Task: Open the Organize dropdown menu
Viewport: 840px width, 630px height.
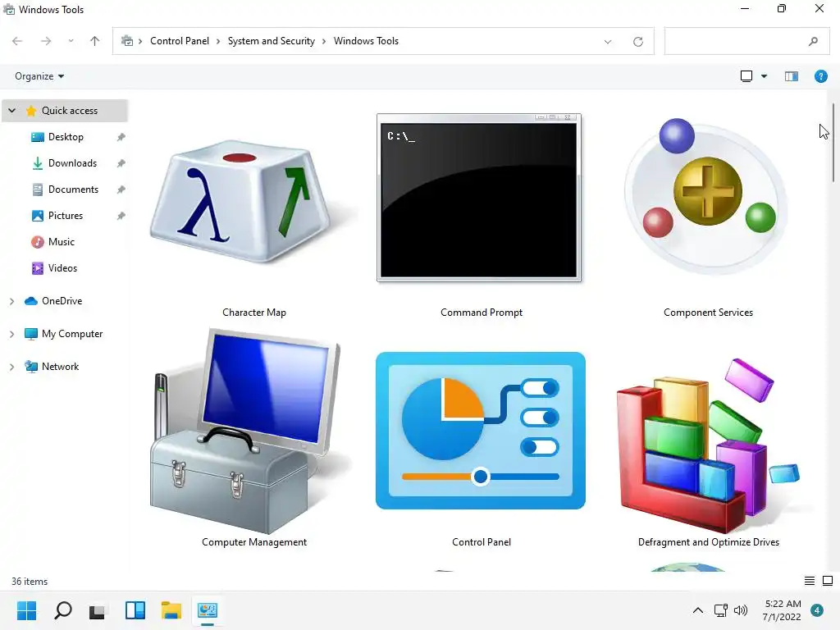Action: [x=39, y=76]
